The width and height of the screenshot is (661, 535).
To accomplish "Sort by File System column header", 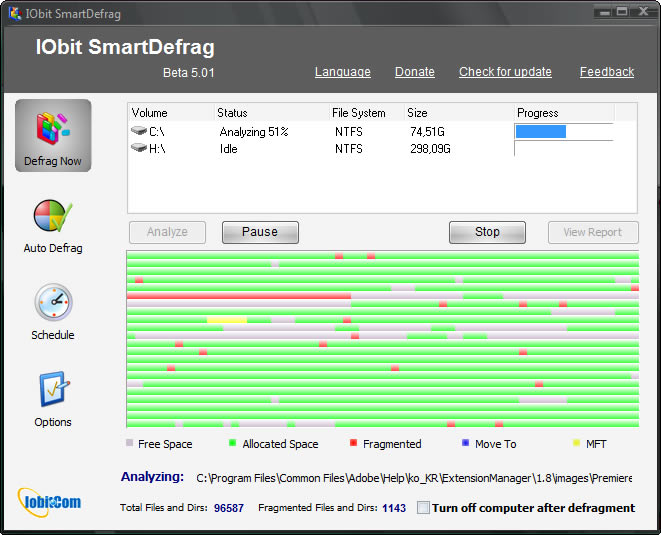I will coord(367,113).
